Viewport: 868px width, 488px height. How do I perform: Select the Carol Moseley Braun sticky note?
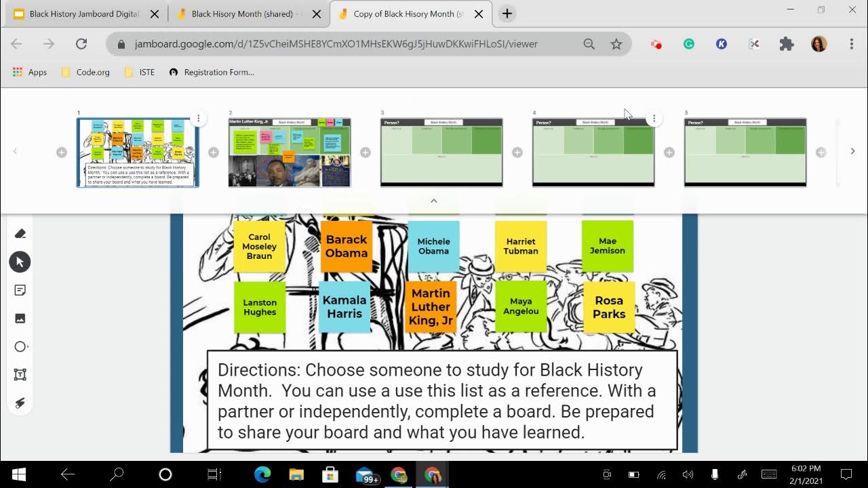pyautogui.click(x=259, y=246)
